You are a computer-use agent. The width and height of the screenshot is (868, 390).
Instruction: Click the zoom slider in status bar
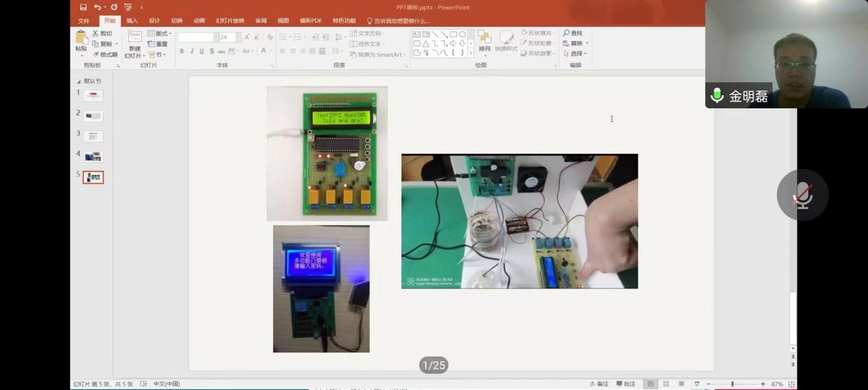coord(733,384)
